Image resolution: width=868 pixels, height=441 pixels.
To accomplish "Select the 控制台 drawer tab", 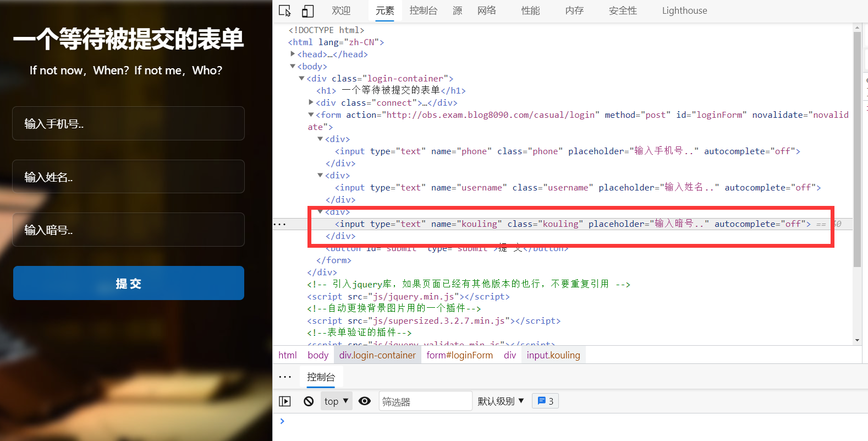I will pos(321,377).
